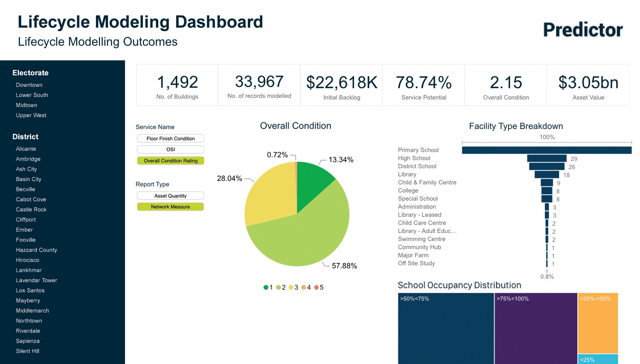The width and height of the screenshot is (640, 364).
Task: Switch report type to Asset Quantity
Action: point(170,196)
